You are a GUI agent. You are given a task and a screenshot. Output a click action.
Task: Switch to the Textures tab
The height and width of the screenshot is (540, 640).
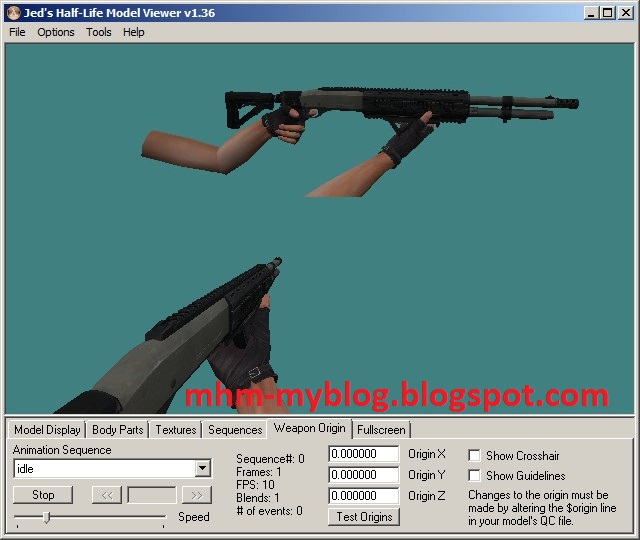[x=176, y=430]
